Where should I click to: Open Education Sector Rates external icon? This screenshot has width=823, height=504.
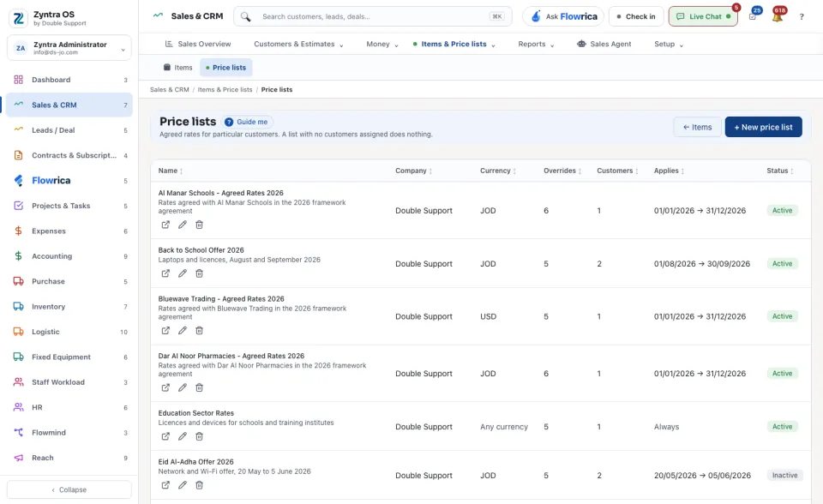[x=165, y=436]
